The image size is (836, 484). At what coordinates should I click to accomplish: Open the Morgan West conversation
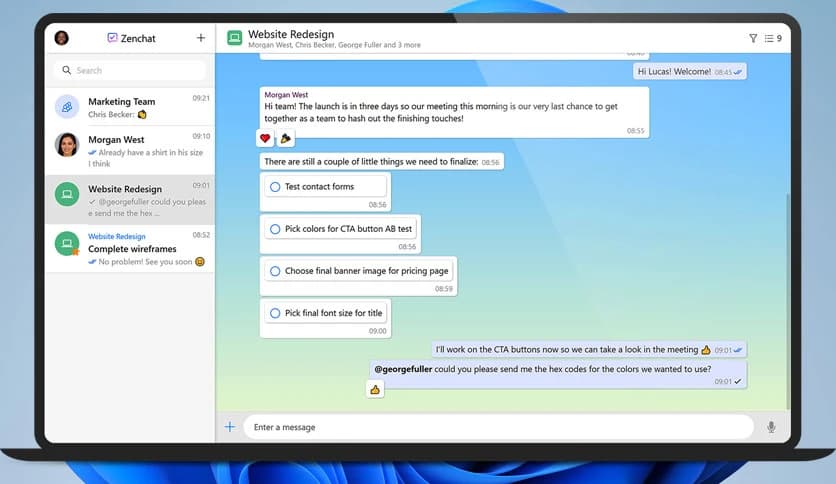pos(130,151)
